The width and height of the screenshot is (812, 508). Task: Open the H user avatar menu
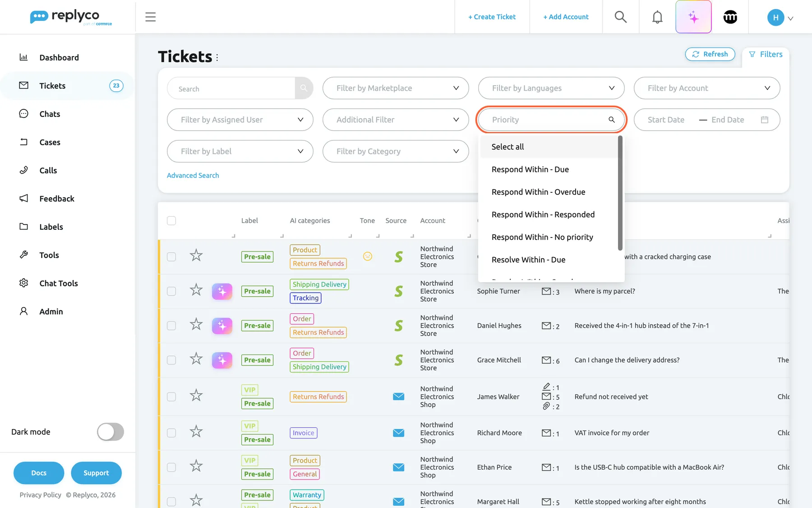click(780, 18)
